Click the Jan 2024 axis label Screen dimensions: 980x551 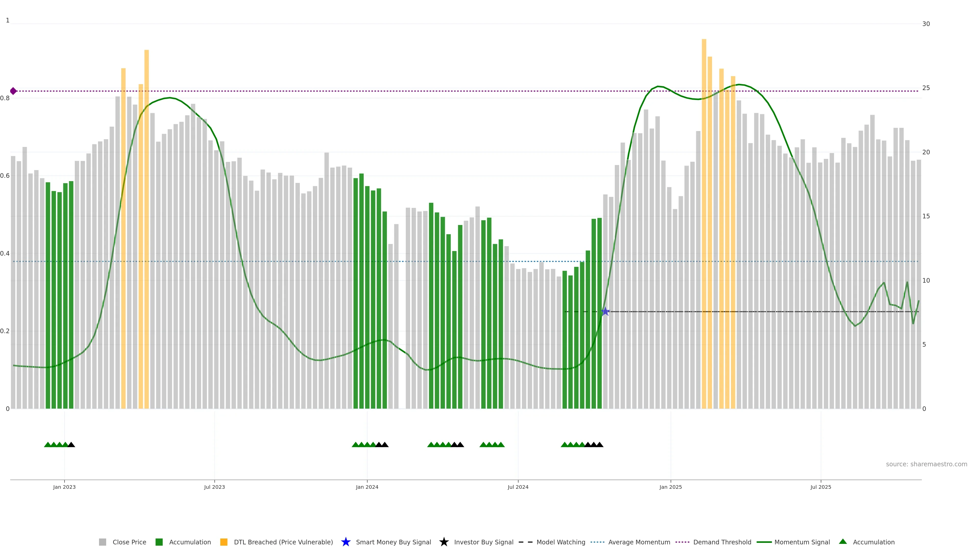click(x=367, y=487)
